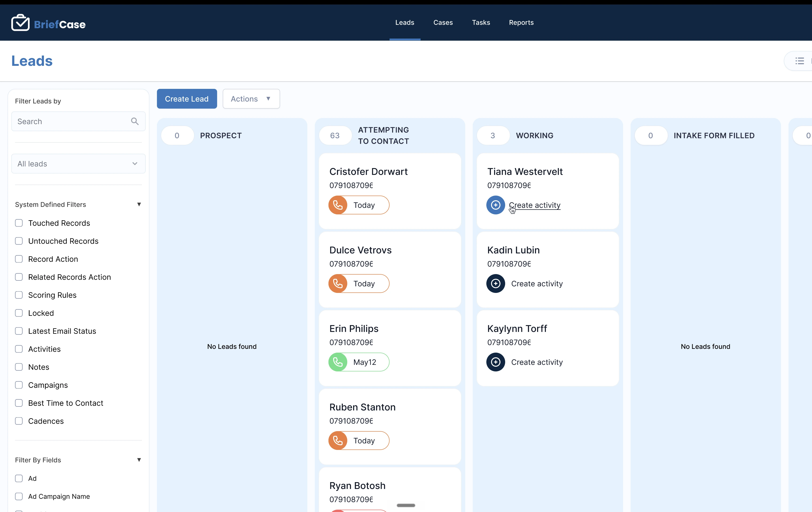The height and width of the screenshot is (512, 812).
Task: Tick the Locked checkbox
Action: [x=19, y=313]
